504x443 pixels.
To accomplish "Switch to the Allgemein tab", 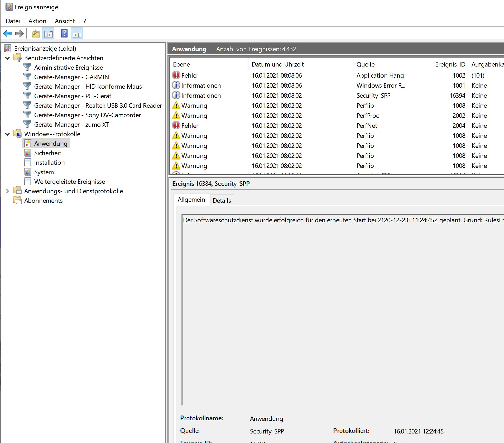I will pyautogui.click(x=191, y=200).
